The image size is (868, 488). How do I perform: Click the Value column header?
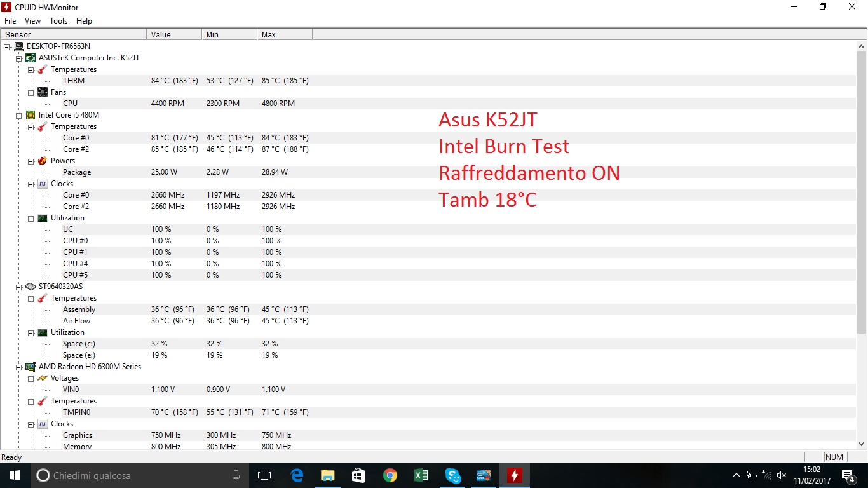tap(173, 35)
